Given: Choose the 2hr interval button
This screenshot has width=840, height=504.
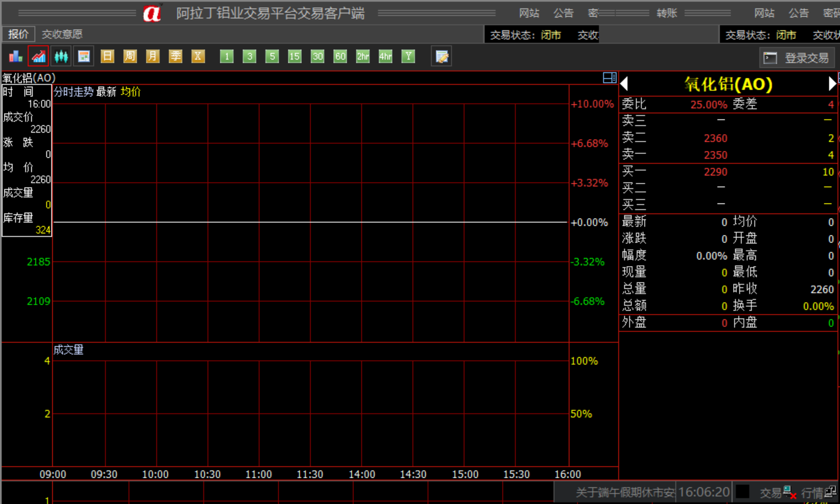Looking at the screenshot, I should pos(363,57).
